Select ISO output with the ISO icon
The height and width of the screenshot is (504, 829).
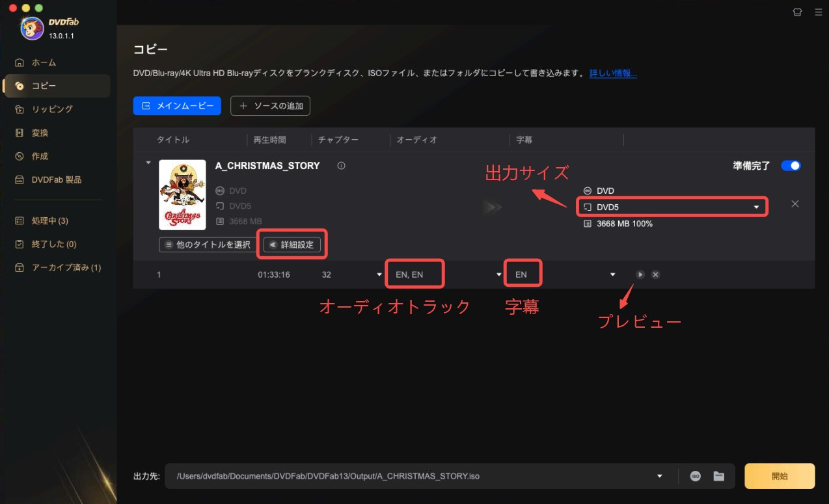click(x=695, y=476)
